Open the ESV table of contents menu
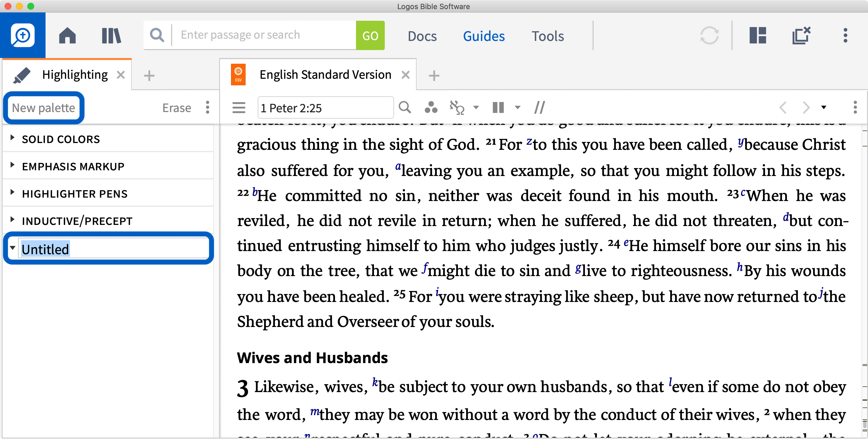This screenshot has width=868, height=439. coord(238,108)
